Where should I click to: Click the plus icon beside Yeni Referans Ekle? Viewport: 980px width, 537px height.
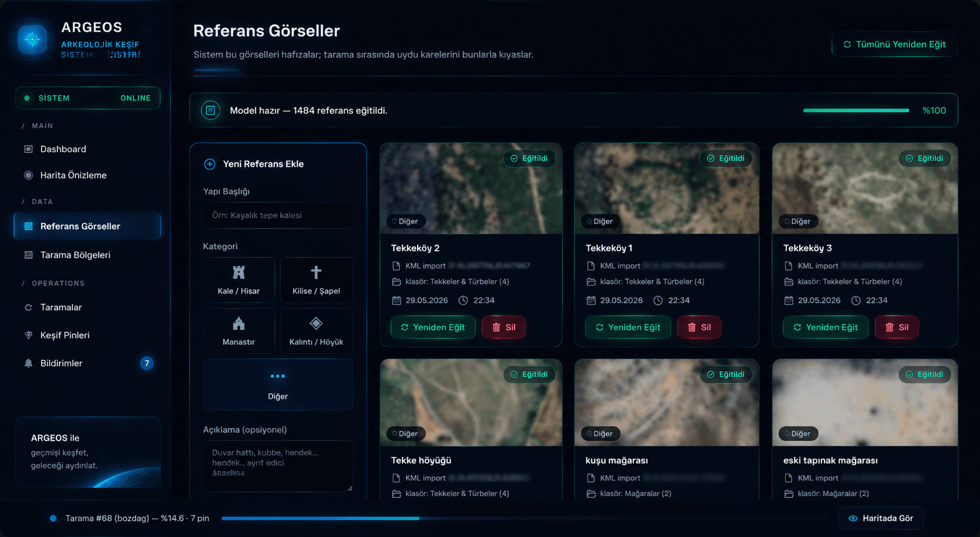pyautogui.click(x=209, y=164)
